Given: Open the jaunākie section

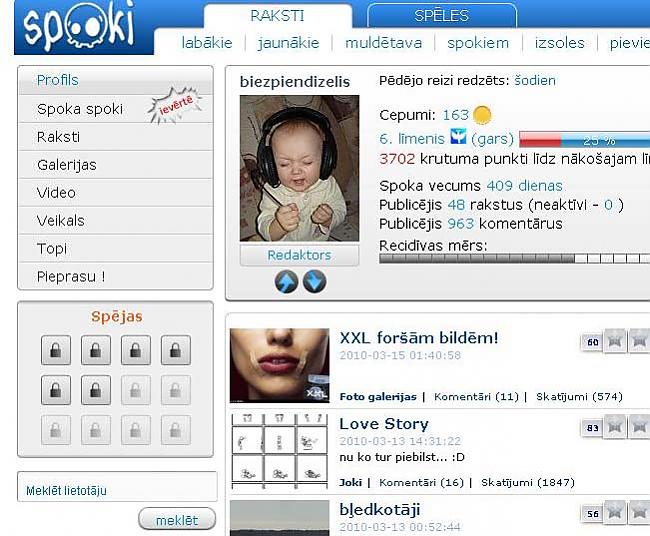Looking at the screenshot, I should pos(288,43).
